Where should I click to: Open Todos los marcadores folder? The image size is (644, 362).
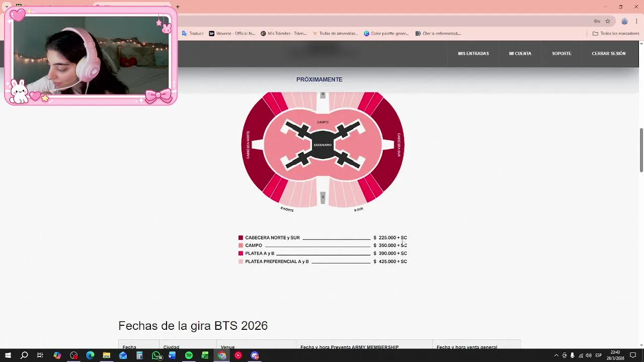(x=616, y=34)
